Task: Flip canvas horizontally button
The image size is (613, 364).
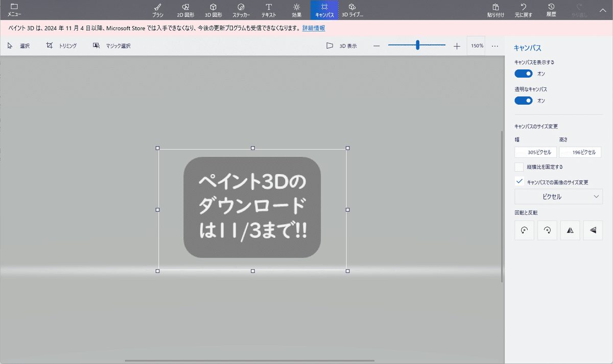Action: pos(570,230)
